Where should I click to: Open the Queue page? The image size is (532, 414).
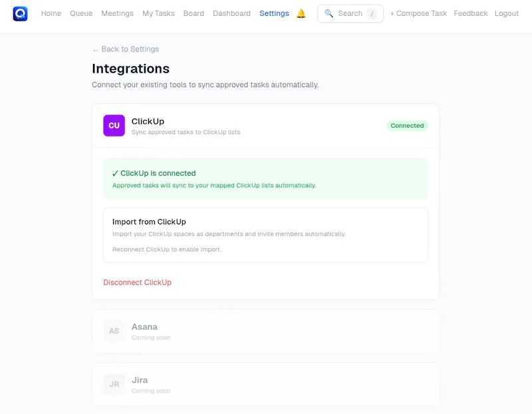81,13
